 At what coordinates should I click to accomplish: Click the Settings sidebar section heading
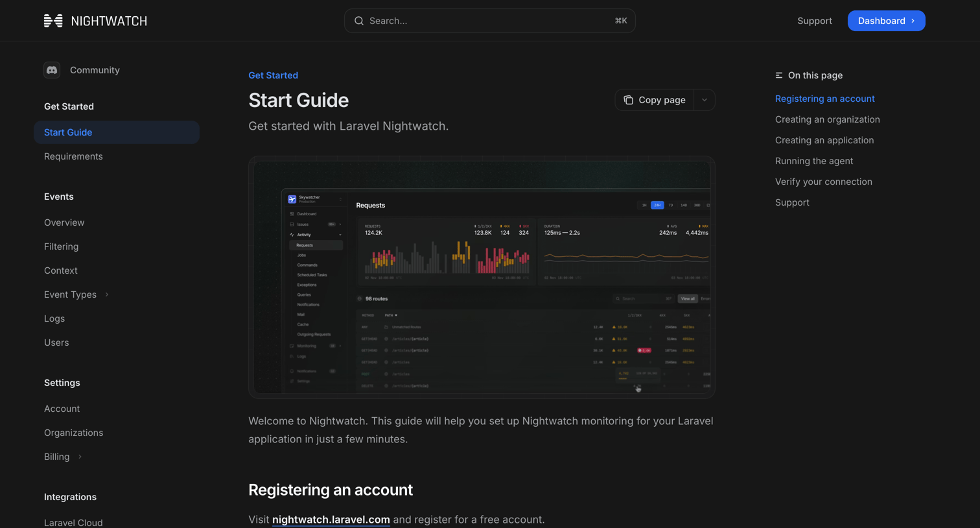[x=62, y=383]
